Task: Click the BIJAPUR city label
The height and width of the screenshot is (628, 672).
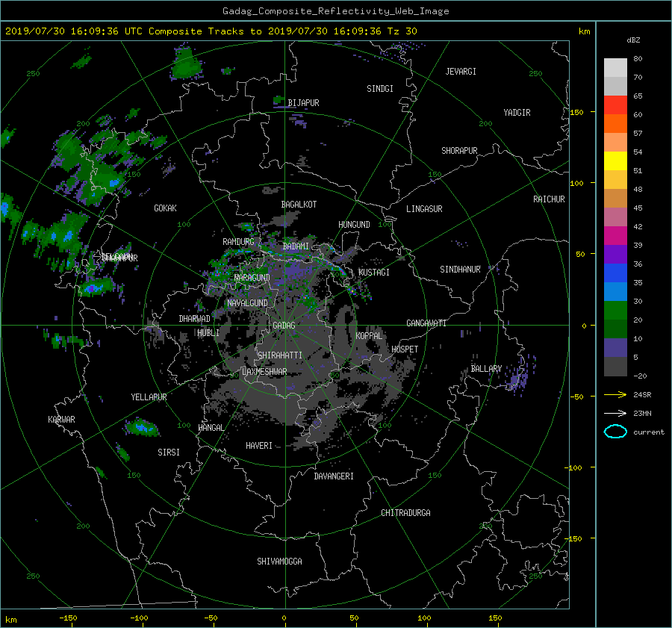Action: 303,103
